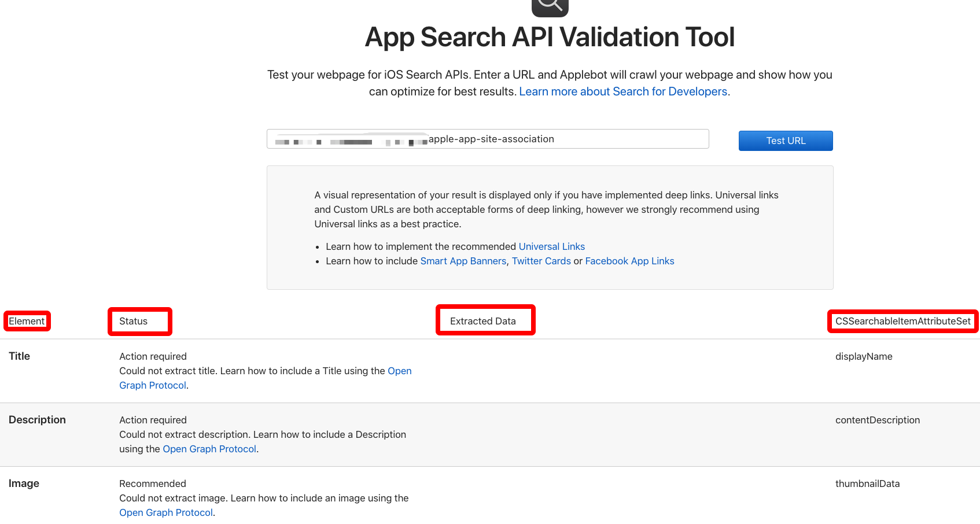Focus the URL input field
Image resolution: width=980 pixels, height=524 pixels.
point(488,139)
